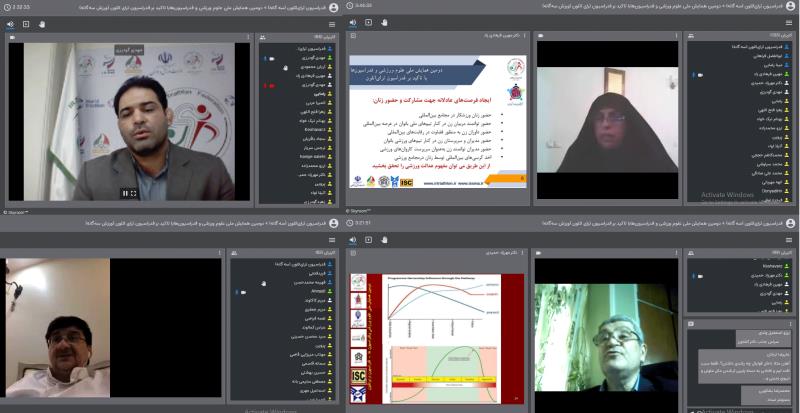Click the webcam icon in bottom-right user list
This screenshot has height=413, width=800.
[699, 275]
